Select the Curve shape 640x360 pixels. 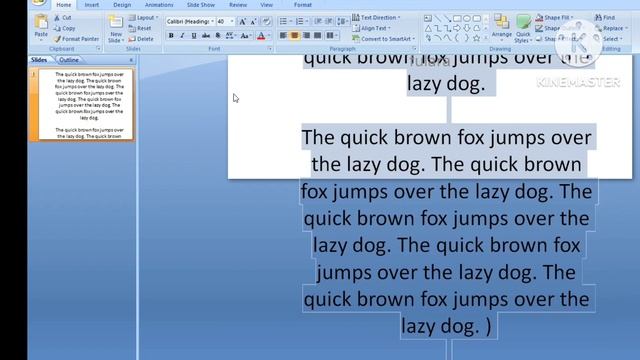click(x=447, y=38)
